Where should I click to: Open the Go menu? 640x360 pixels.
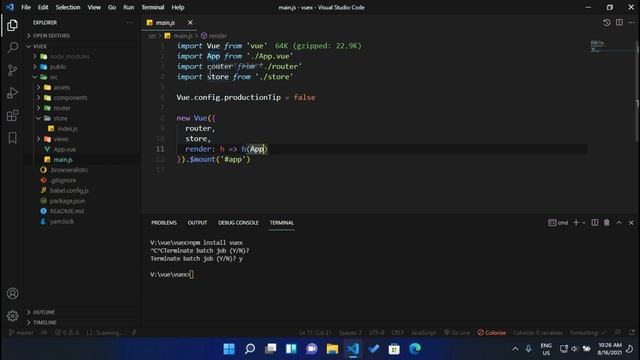(x=112, y=7)
